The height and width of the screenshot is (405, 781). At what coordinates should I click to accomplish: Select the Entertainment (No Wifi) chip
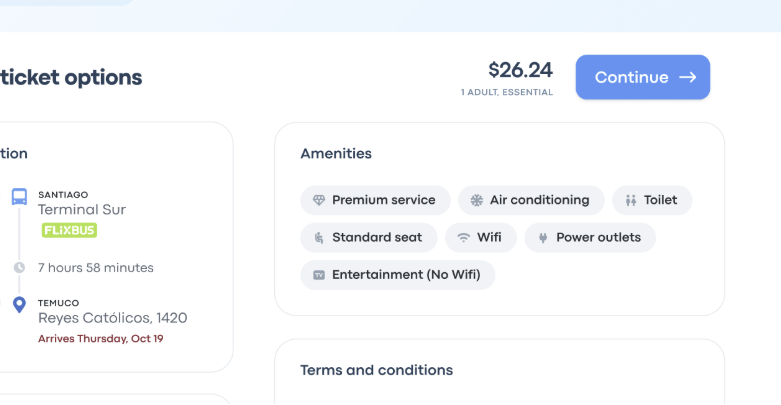pos(398,275)
